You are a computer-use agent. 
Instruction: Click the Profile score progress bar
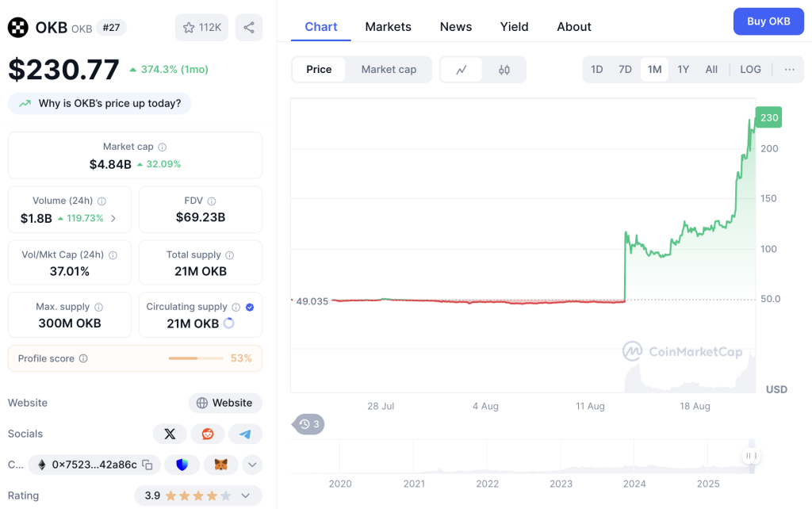tap(196, 358)
